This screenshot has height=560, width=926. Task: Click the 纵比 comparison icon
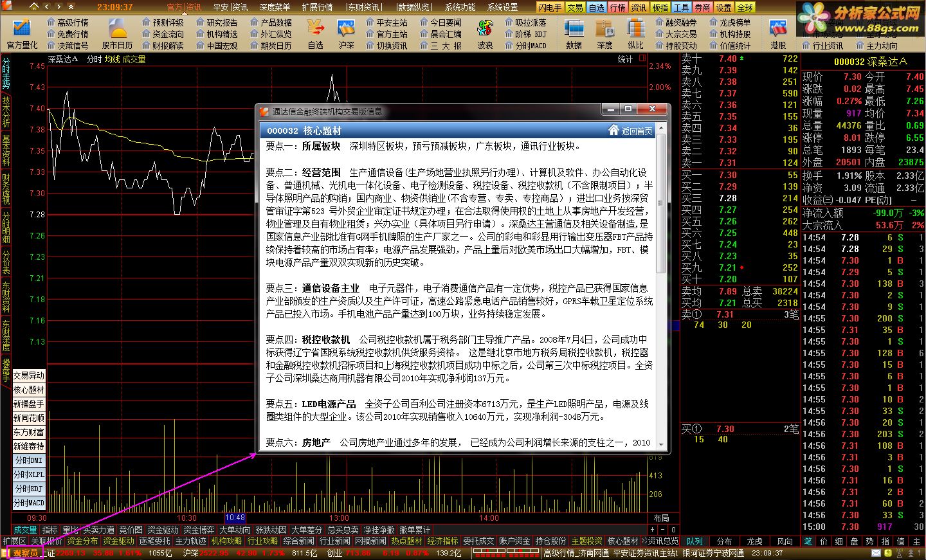click(x=635, y=33)
